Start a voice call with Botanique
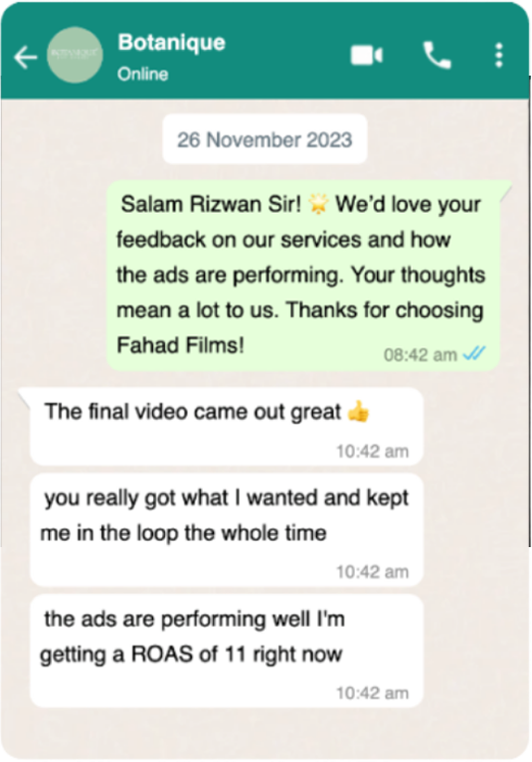532x762 pixels. [437, 56]
